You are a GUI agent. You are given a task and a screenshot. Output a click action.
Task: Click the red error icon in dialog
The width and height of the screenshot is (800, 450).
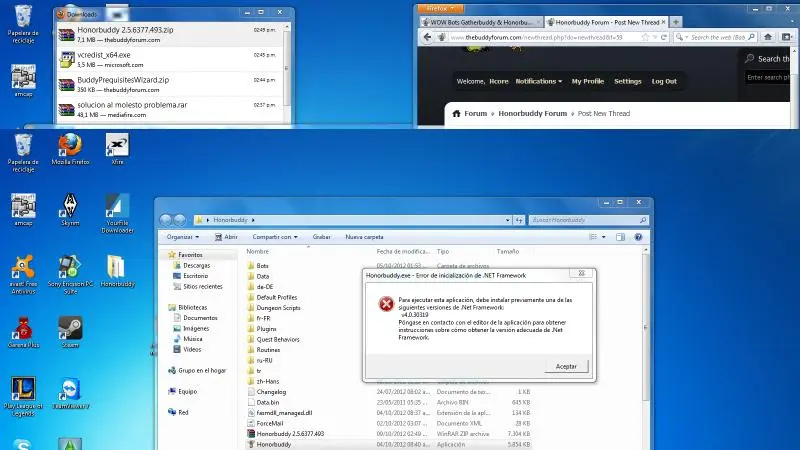point(386,304)
